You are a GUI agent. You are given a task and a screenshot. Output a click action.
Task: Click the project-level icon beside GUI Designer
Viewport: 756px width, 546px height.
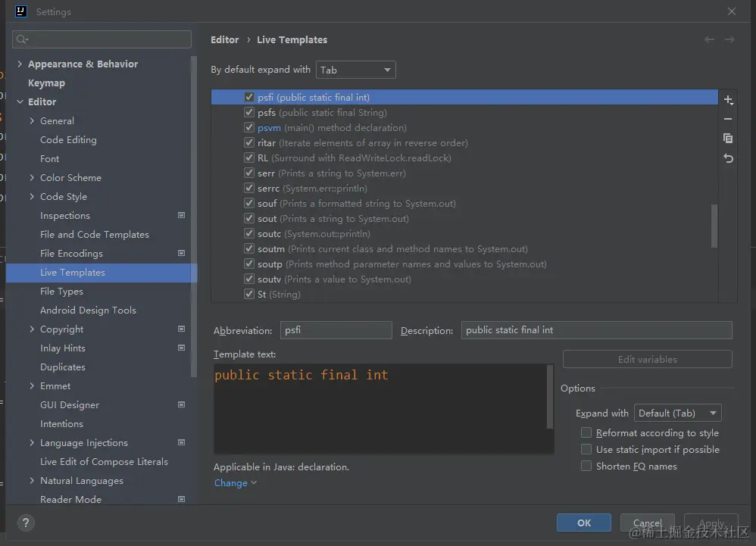pyautogui.click(x=181, y=405)
